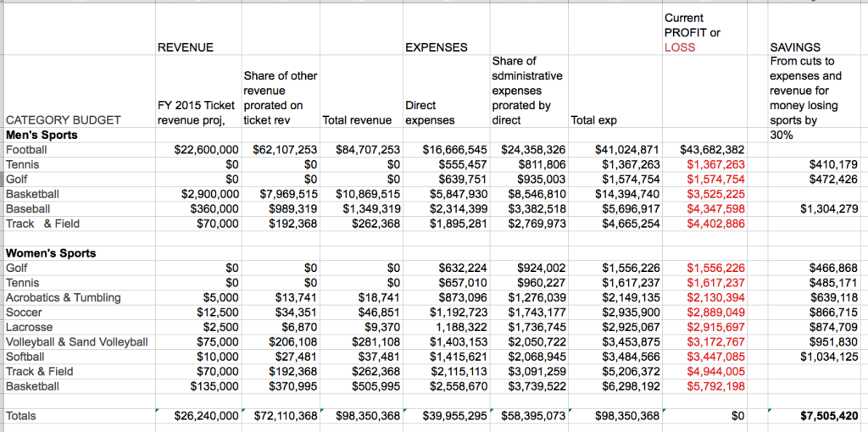Click Baseball loss value $4,347,598
Screen dimensions: 868x432
tap(715, 209)
